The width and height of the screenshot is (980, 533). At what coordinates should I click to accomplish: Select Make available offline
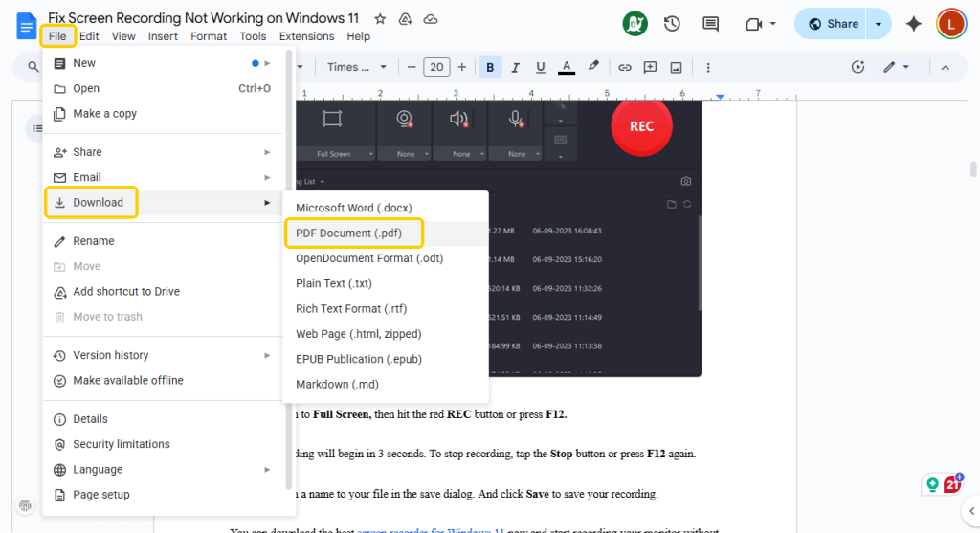pos(163,380)
